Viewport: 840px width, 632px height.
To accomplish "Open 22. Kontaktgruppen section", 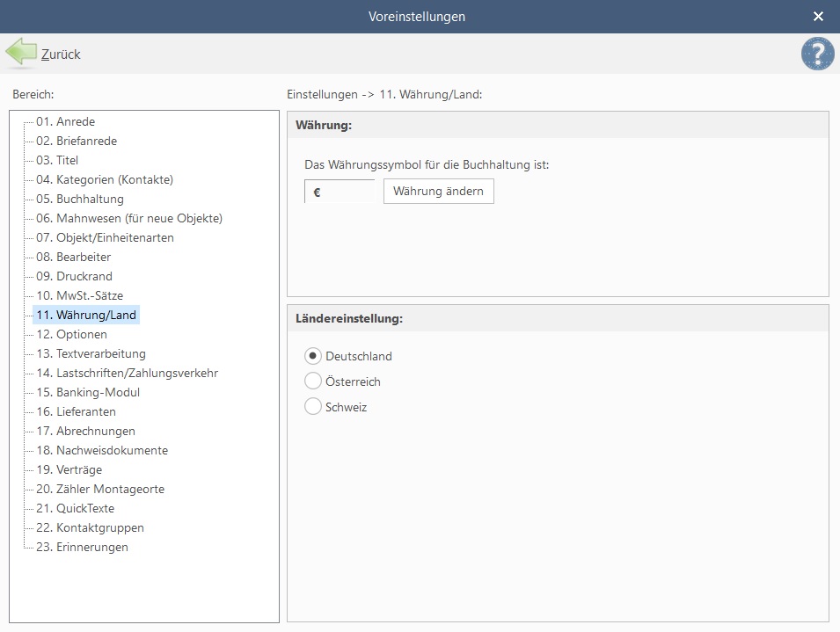I will coord(90,527).
